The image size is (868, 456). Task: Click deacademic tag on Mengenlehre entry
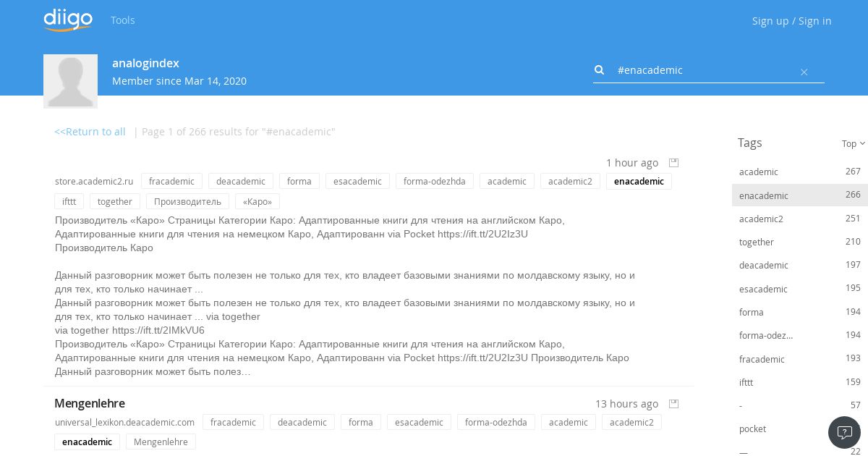[302, 422]
